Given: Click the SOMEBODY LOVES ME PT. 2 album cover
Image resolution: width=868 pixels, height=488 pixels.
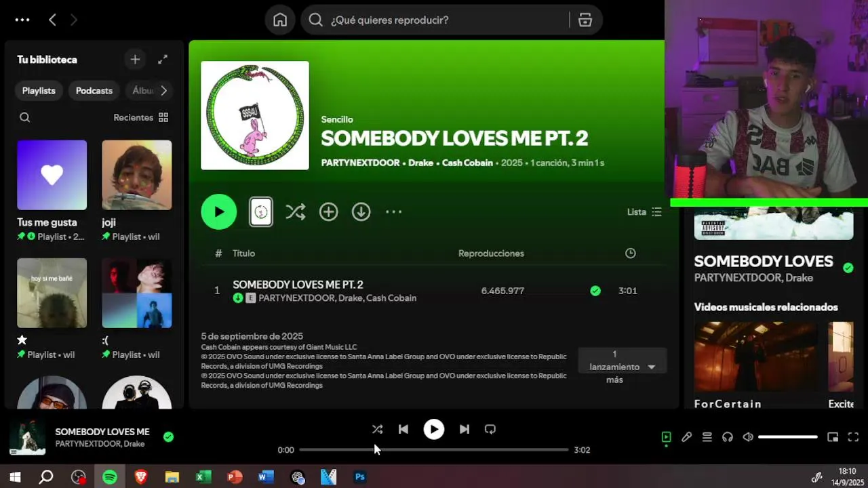Looking at the screenshot, I should (255, 115).
